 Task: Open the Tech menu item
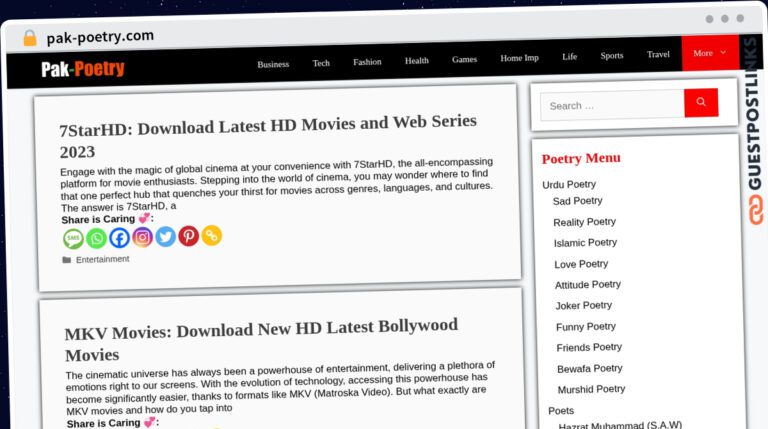pos(321,63)
